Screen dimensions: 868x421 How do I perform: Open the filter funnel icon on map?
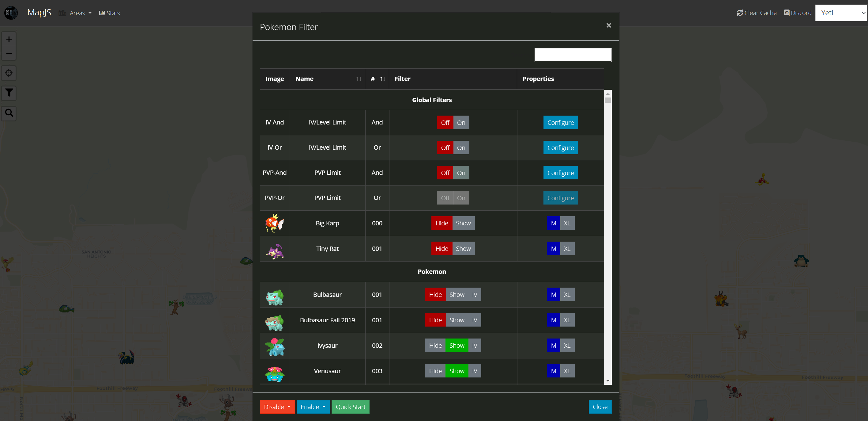tap(9, 93)
